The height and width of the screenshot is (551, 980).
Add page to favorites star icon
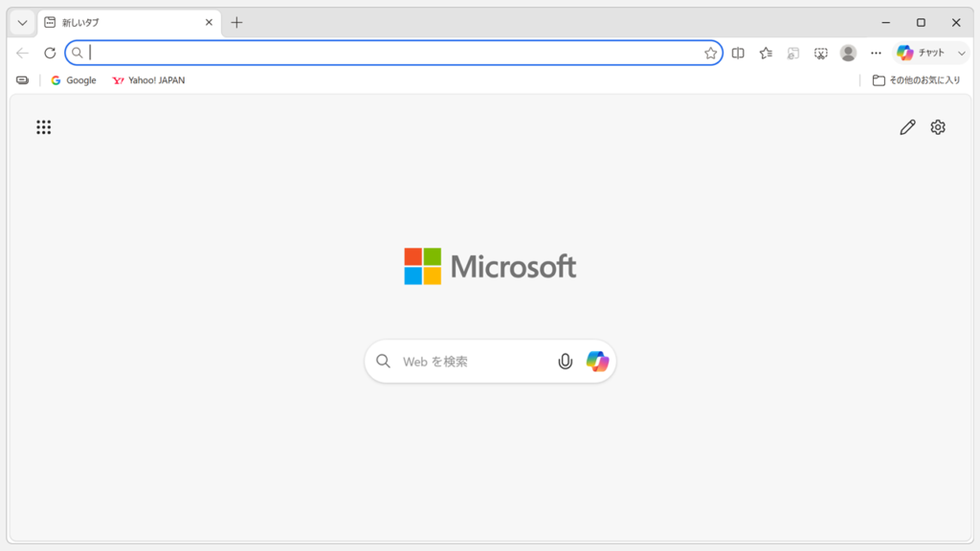click(711, 54)
